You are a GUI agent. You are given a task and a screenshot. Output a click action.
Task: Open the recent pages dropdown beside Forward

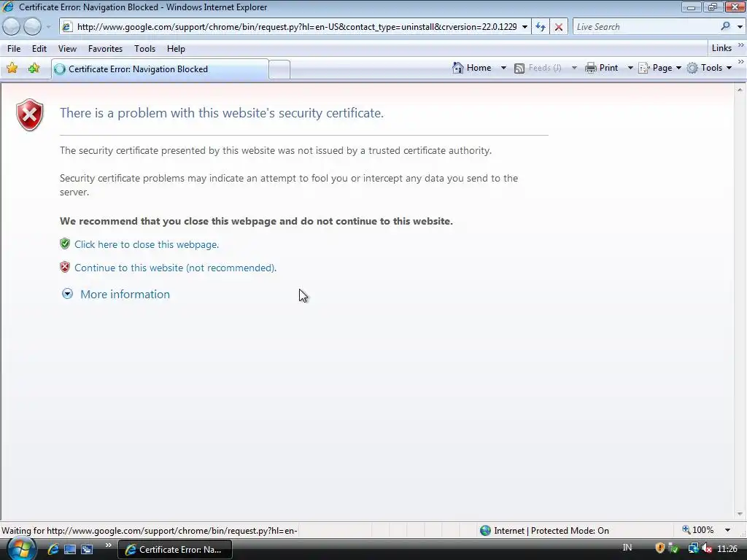48,27
